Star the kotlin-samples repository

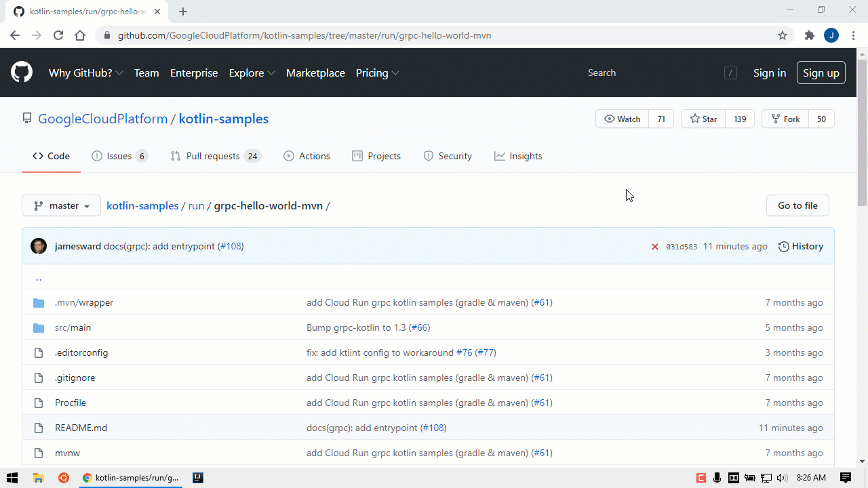703,119
